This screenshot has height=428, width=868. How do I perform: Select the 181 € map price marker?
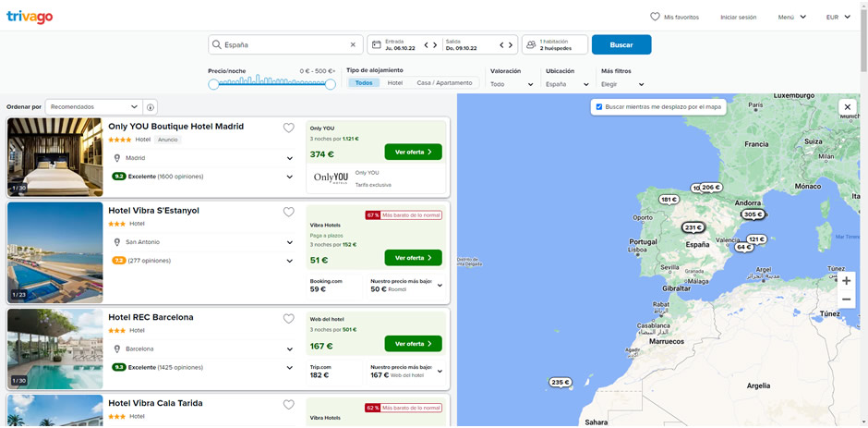click(669, 200)
